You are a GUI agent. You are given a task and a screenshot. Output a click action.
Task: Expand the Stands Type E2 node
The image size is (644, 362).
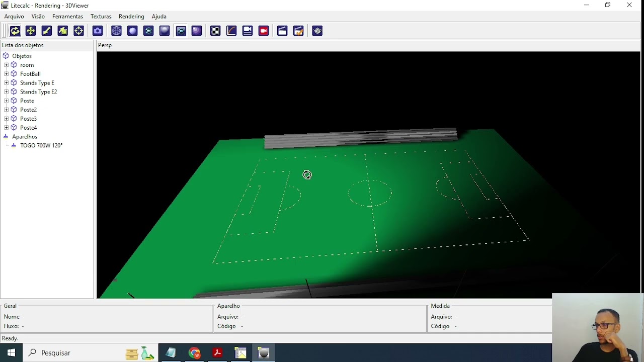coord(6,92)
